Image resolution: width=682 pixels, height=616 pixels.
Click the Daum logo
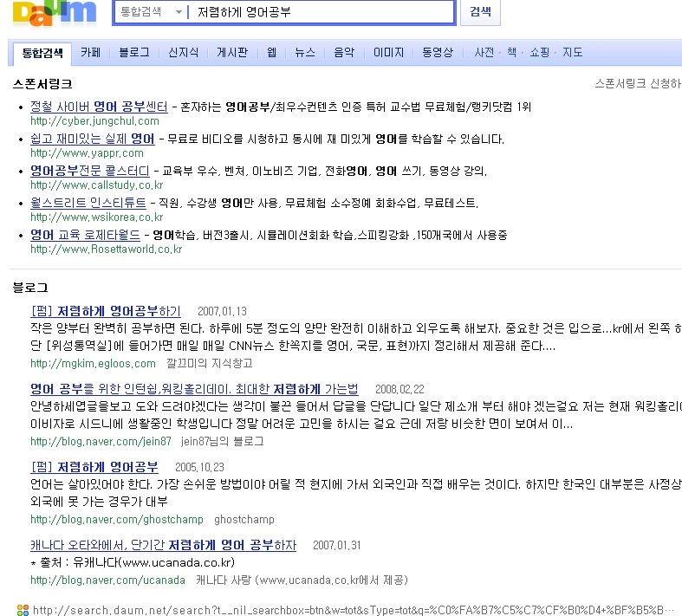tap(55, 13)
